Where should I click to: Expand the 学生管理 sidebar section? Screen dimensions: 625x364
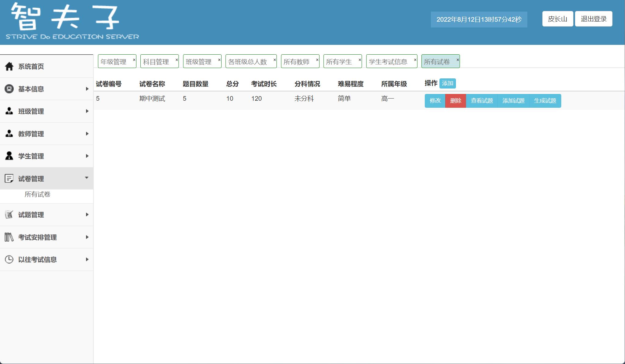point(87,156)
